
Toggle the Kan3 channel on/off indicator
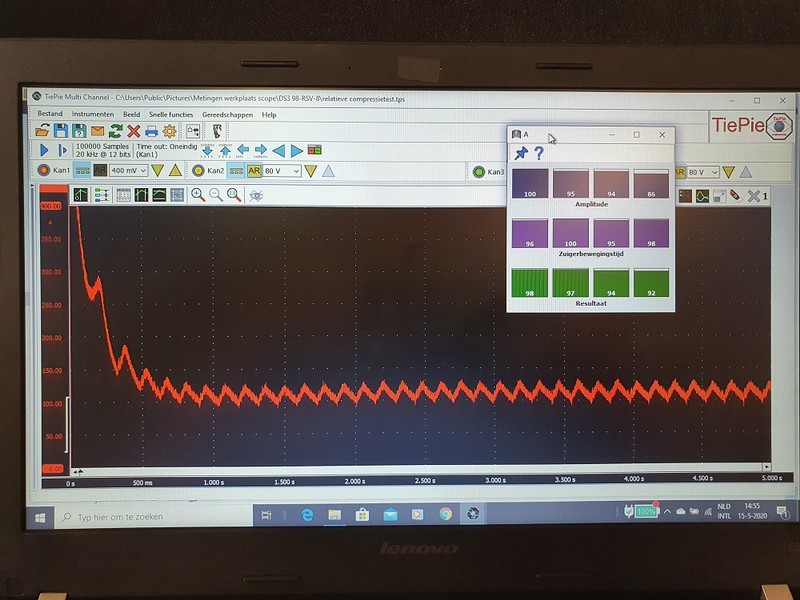click(479, 172)
